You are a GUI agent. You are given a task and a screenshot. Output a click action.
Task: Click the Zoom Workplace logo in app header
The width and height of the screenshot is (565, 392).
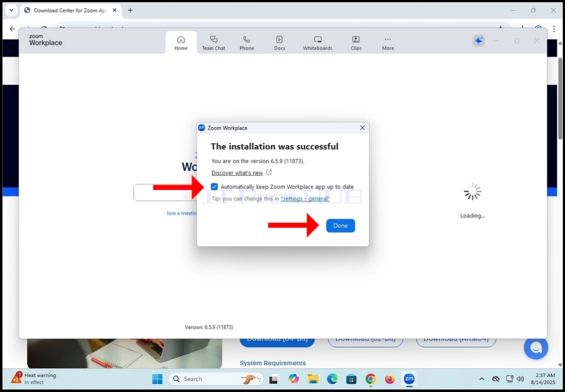click(46, 40)
